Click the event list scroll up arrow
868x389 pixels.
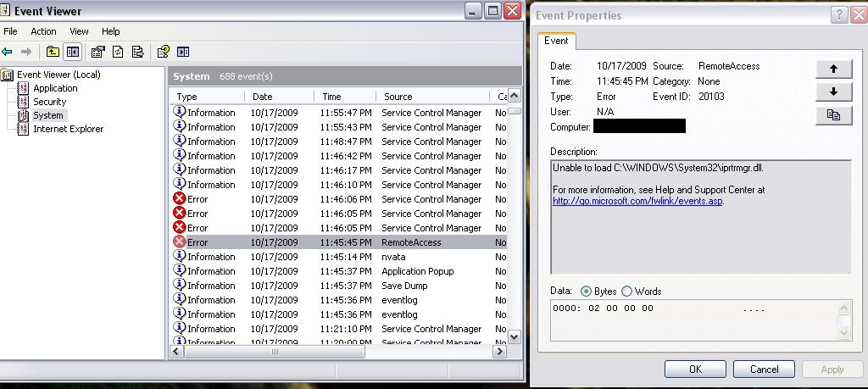515,96
